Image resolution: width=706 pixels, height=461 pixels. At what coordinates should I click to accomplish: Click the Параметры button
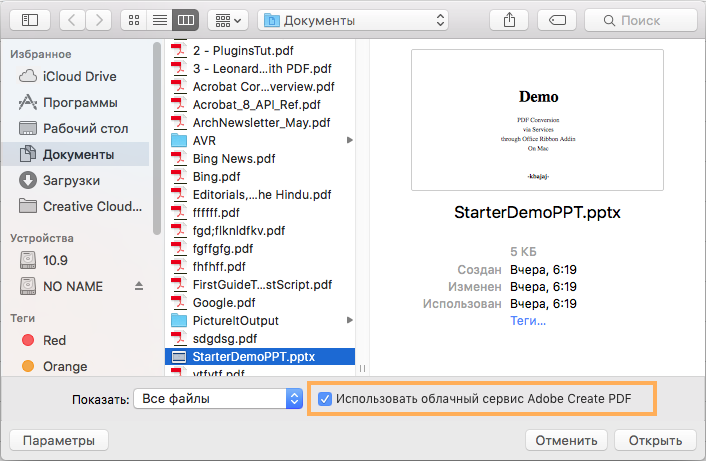pos(59,440)
